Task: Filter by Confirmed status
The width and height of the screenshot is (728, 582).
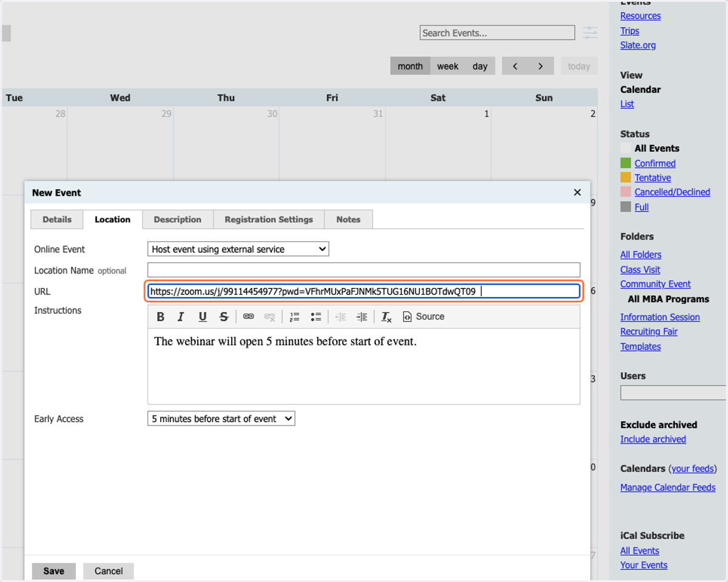Action: (x=655, y=163)
